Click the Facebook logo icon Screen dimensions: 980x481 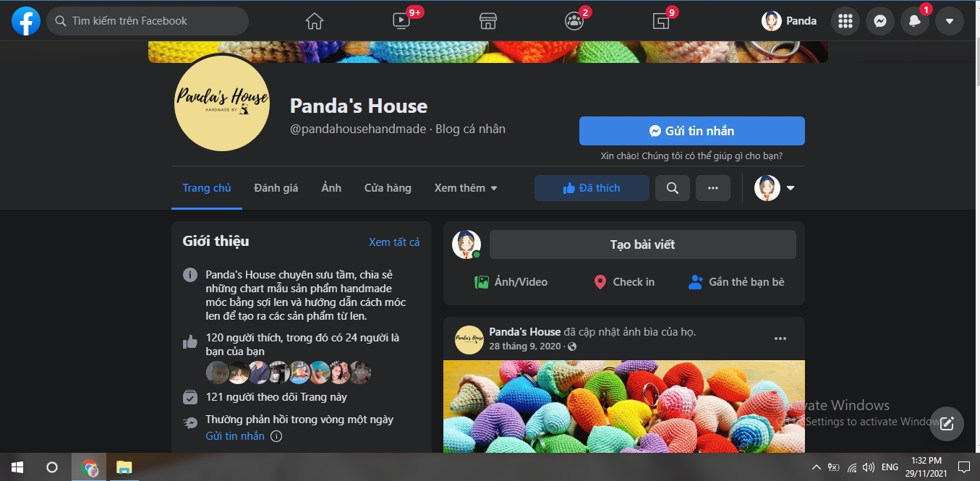26,21
